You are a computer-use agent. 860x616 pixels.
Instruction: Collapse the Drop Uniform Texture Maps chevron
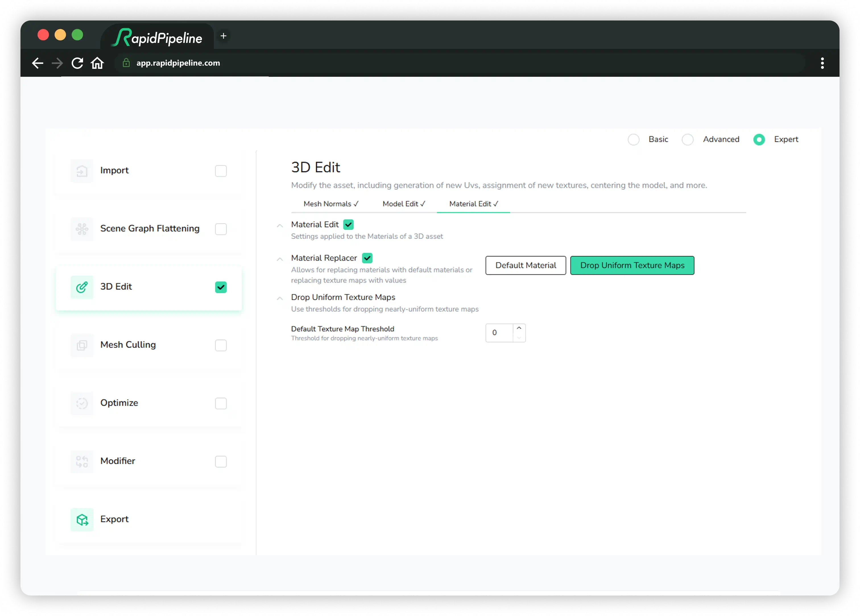click(x=280, y=299)
